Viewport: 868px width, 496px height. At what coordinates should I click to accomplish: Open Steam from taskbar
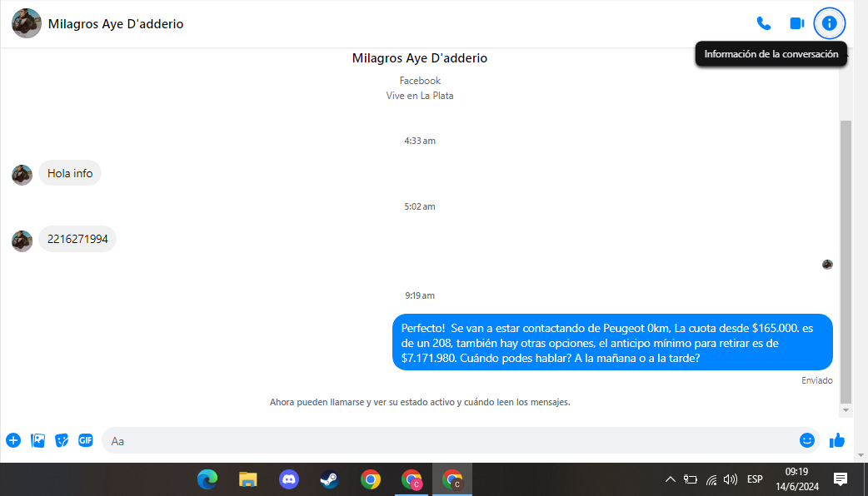tap(329, 479)
